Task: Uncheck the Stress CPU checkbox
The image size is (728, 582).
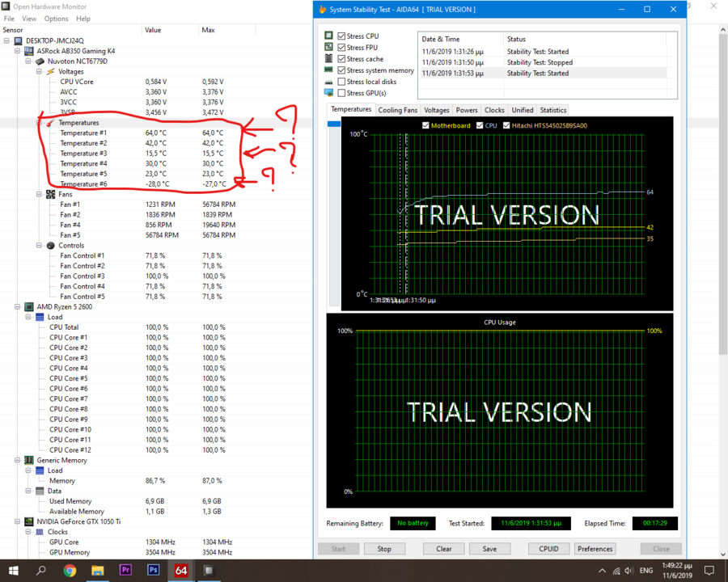Action: click(341, 36)
